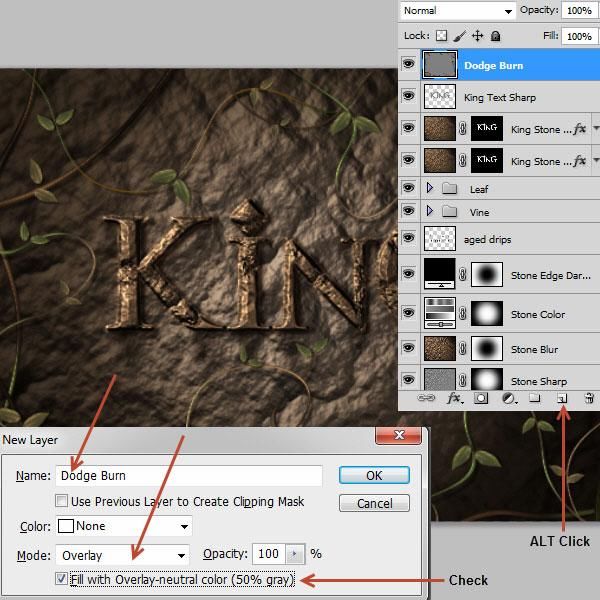The width and height of the screenshot is (600, 600).
Task: Click the OK button
Action: [374, 475]
